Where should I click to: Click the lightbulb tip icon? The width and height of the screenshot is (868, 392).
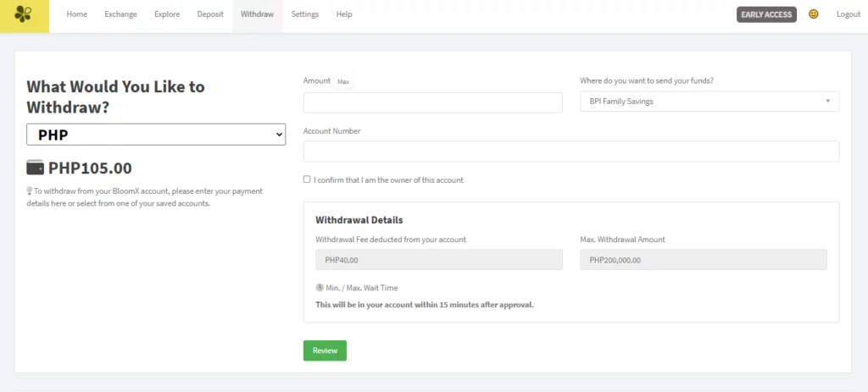click(30, 190)
